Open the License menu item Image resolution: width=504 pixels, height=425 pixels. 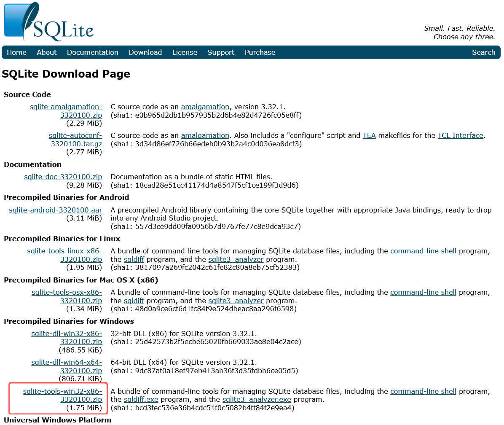click(x=185, y=52)
